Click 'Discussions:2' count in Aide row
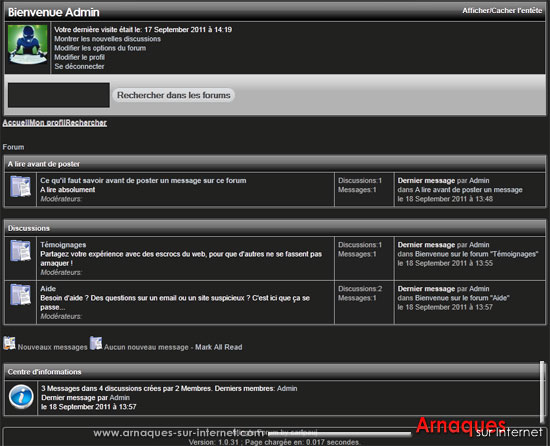 (360, 289)
